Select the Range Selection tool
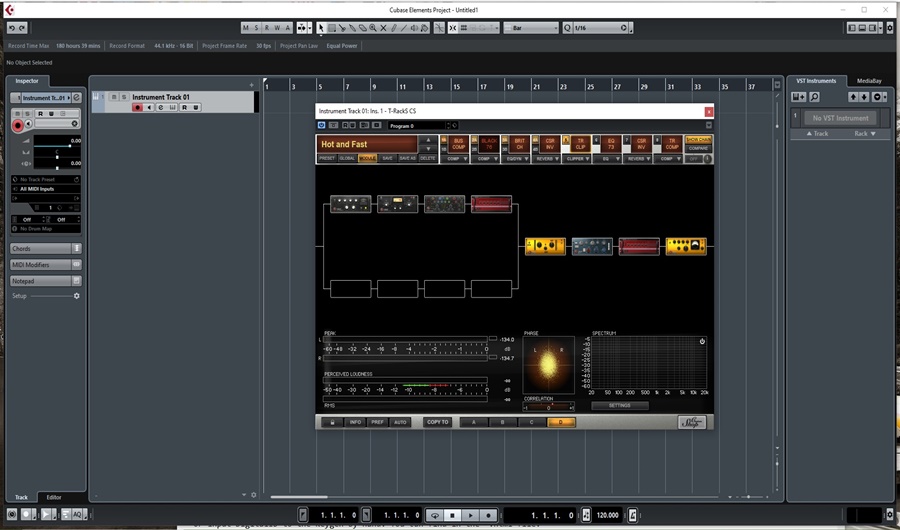 (332, 28)
